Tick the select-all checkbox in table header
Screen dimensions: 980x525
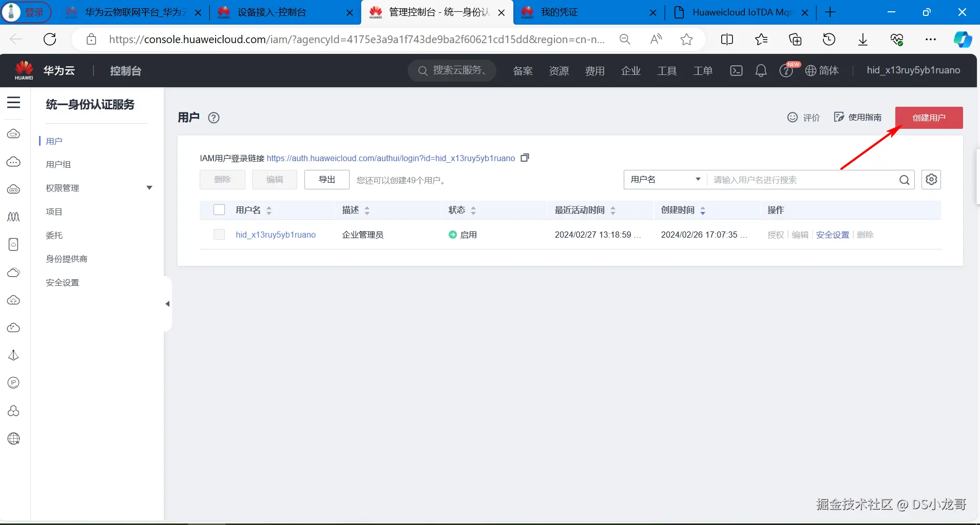pyautogui.click(x=219, y=210)
